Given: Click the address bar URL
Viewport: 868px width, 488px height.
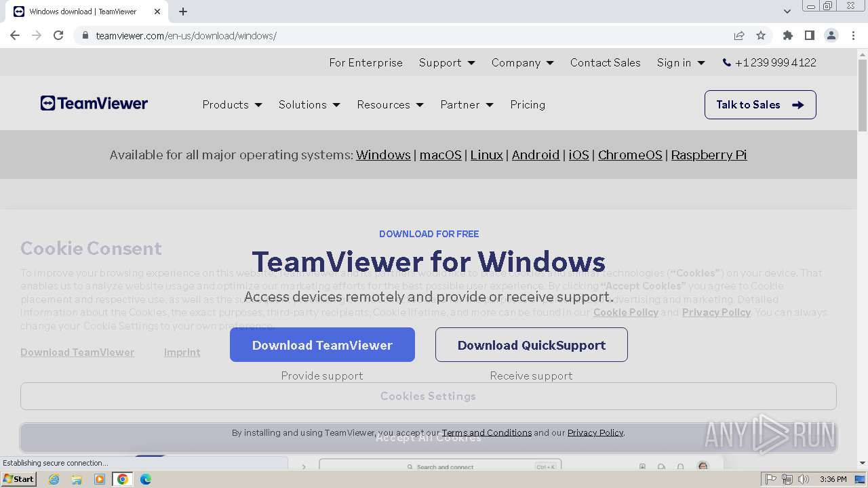Looking at the screenshot, I should coord(186,35).
